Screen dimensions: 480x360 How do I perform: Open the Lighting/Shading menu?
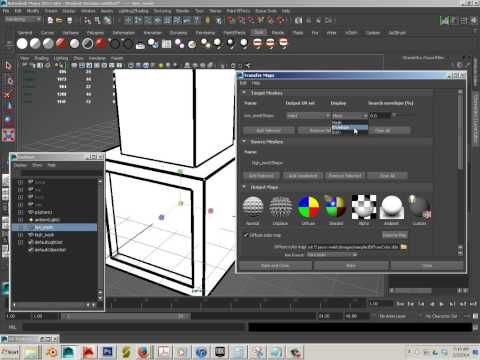135,11
